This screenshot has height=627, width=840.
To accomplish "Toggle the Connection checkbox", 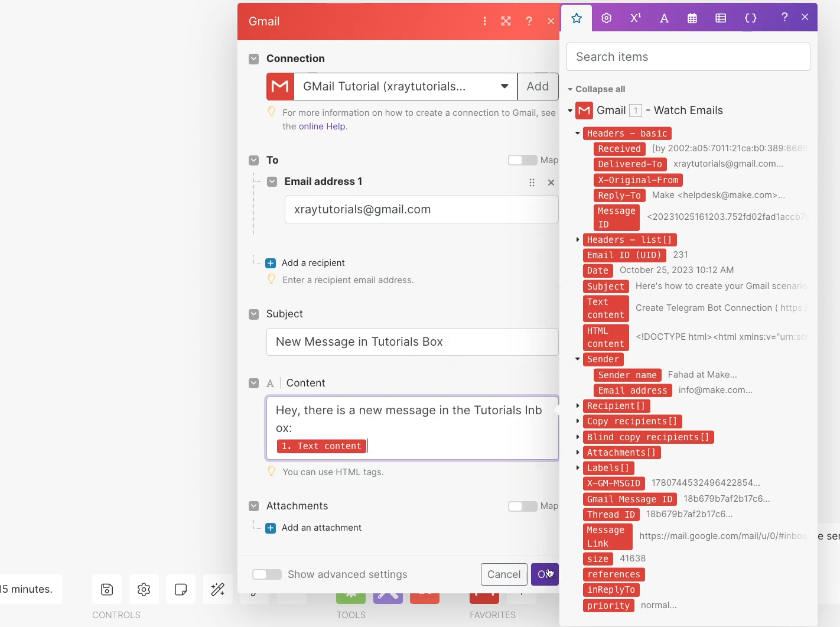I will coord(254,59).
